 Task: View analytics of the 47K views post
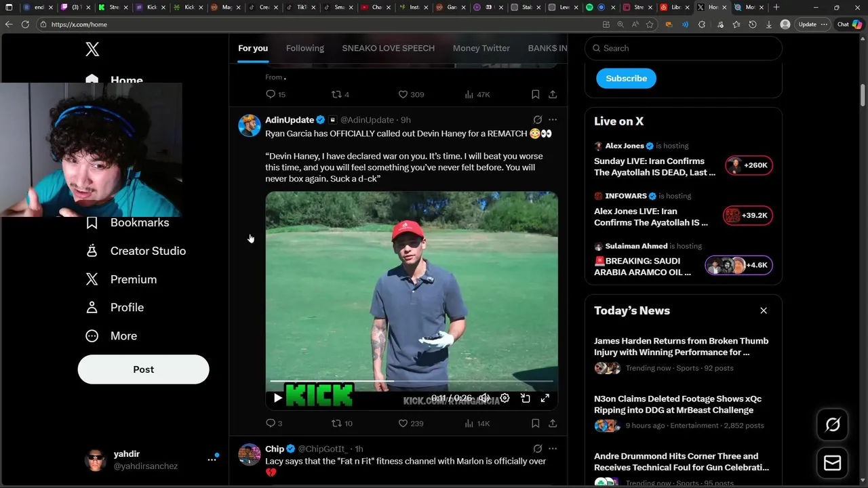click(x=477, y=94)
